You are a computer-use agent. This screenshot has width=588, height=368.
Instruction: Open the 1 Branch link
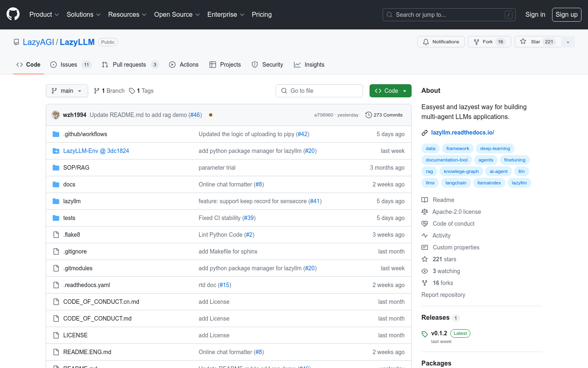(109, 91)
